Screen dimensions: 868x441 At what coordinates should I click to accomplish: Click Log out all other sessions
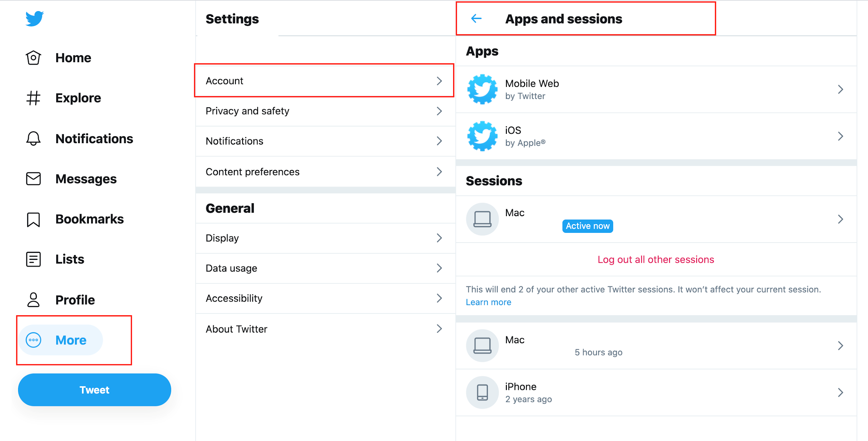656,260
